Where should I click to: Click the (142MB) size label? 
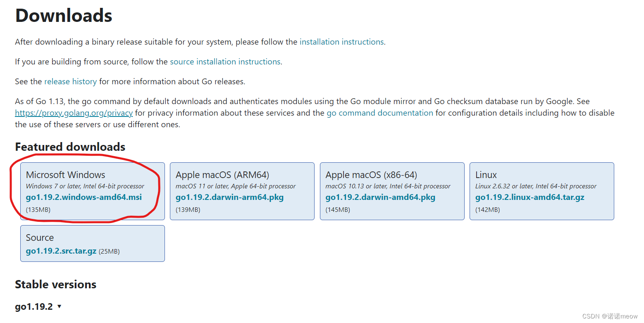[488, 210]
